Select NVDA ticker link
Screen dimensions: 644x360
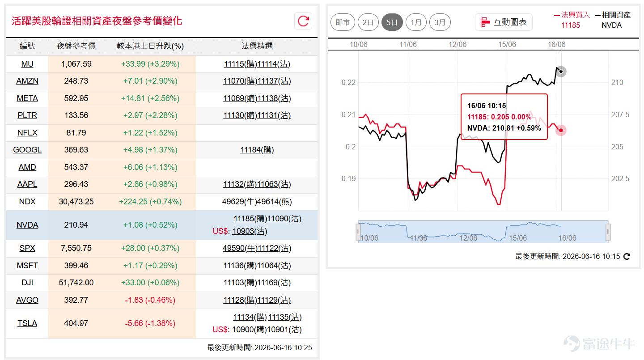27,225
